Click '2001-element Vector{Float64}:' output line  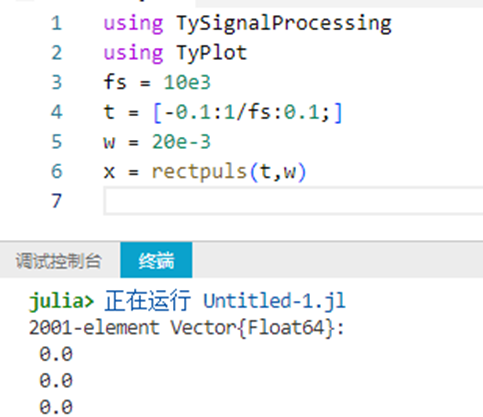coord(186,328)
